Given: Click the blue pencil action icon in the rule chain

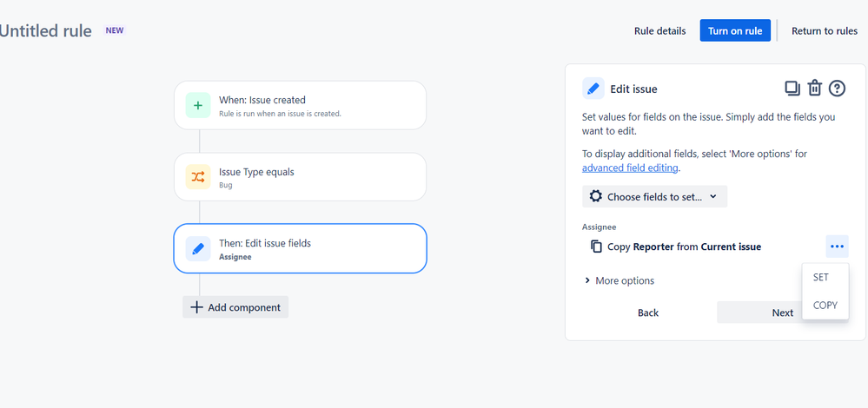Looking at the screenshot, I should [x=198, y=249].
